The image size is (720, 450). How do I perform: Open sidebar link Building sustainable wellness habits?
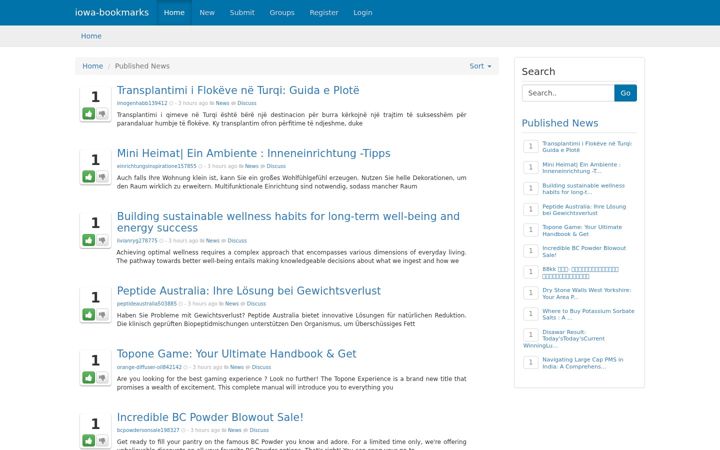(x=583, y=189)
